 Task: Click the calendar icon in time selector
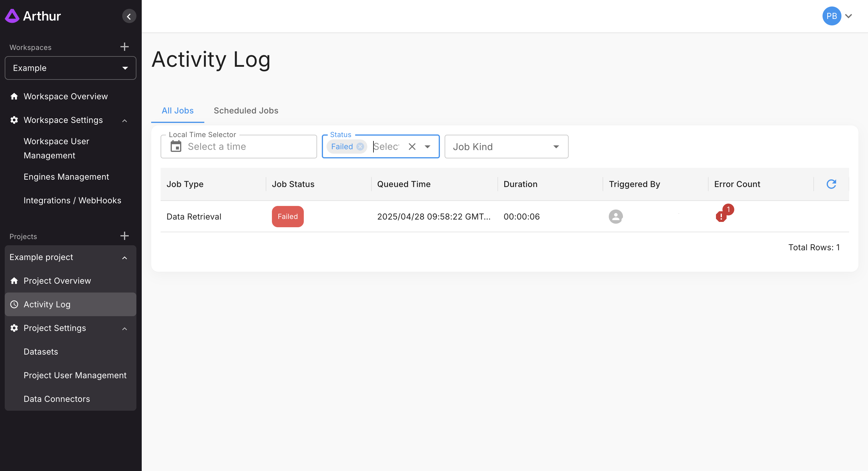point(176,147)
